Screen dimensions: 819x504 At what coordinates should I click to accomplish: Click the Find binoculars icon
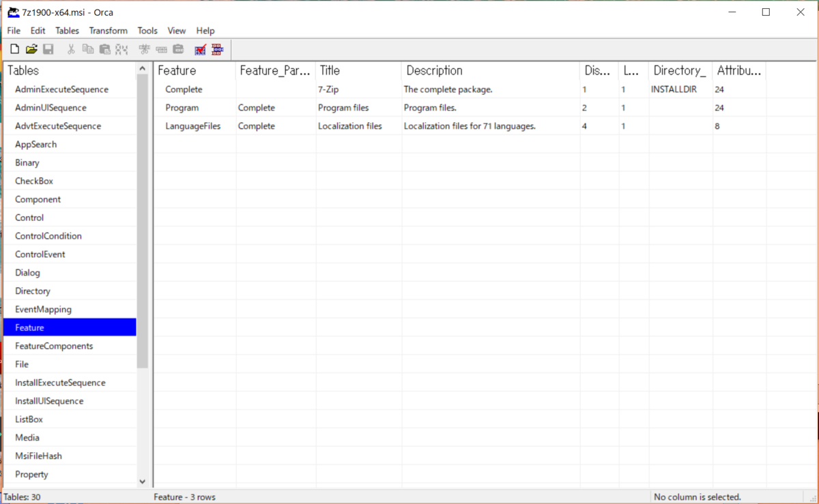tap(121, 49)
